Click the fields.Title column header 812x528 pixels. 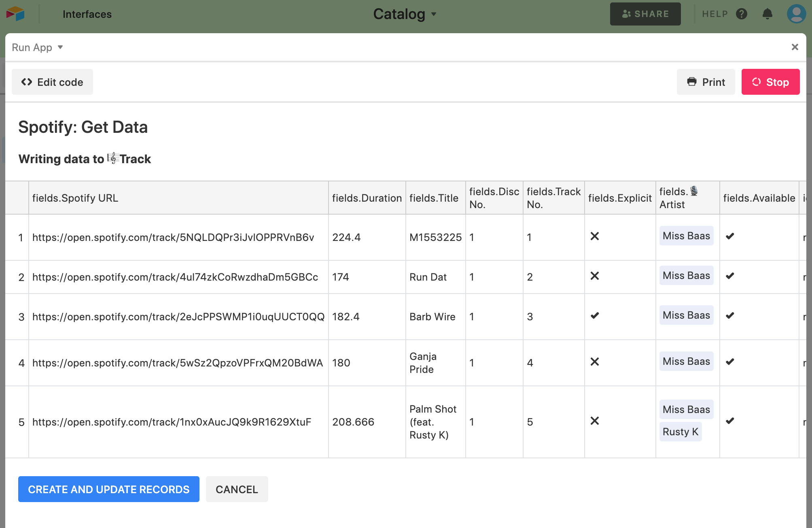(436, 198)
